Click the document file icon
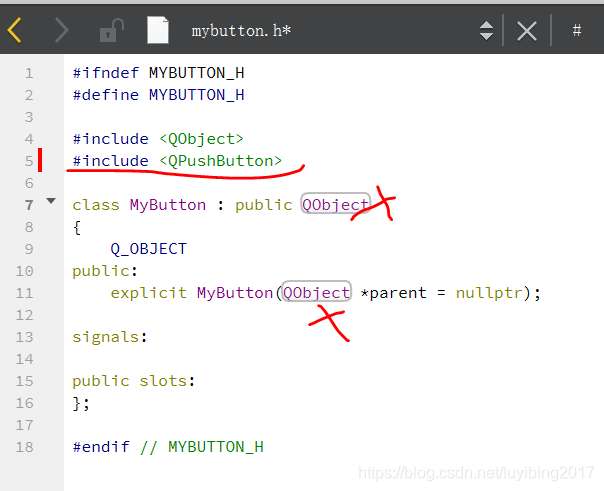Screen dimensions: 604x491 pyautogui.click(x=158, y=30)
